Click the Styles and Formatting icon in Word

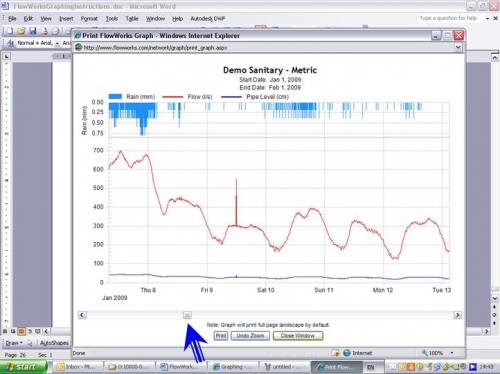coord(10,43)
